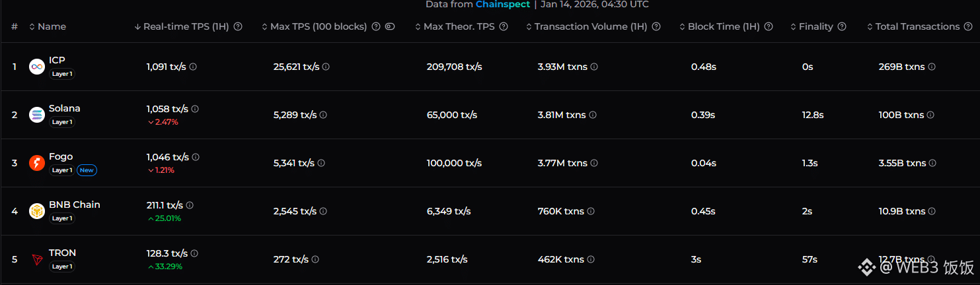This screenshot has width=980, height=285.
Task: Open the Chainspect link
Action: coord(502,5)
